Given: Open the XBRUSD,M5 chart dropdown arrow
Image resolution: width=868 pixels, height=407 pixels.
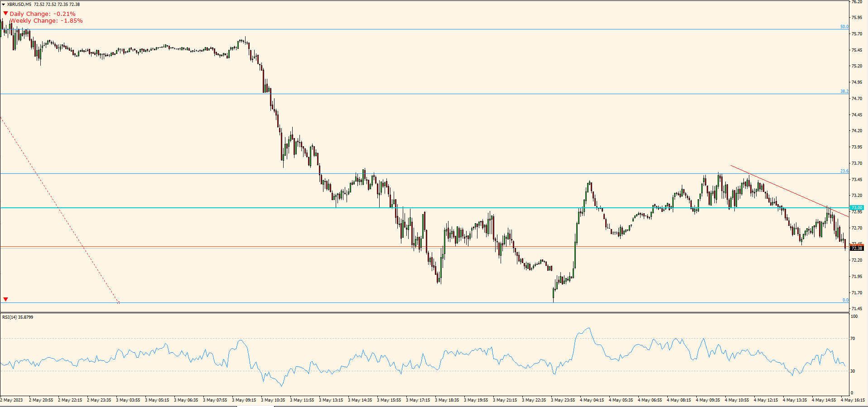Looking at the screenshot, I should click(x=4, y=5).
